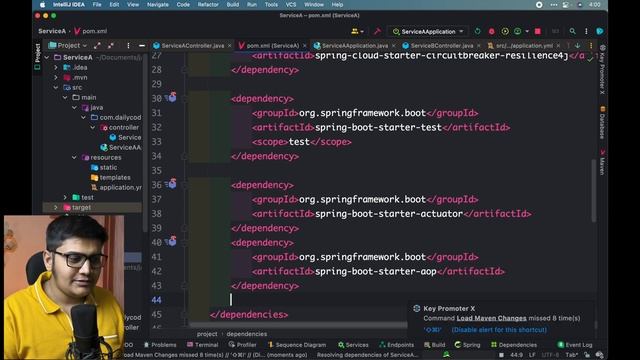Click the Expand All icon in Project panel
The width and height of the screenshot is (640, 360).
(x=97, y=46)
